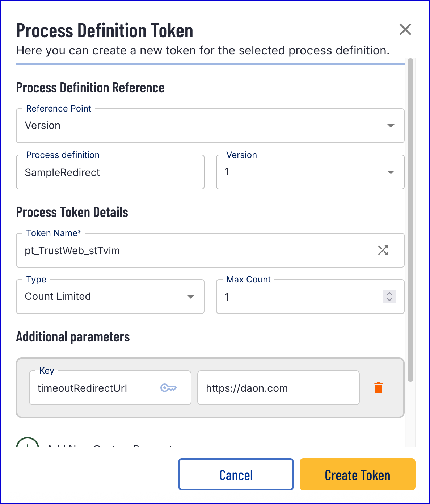The width and height of the screenshot is (430, 504).
Task: Click the key icon beside timeoutRedirectUrl
Action: (x=168, y=388)
